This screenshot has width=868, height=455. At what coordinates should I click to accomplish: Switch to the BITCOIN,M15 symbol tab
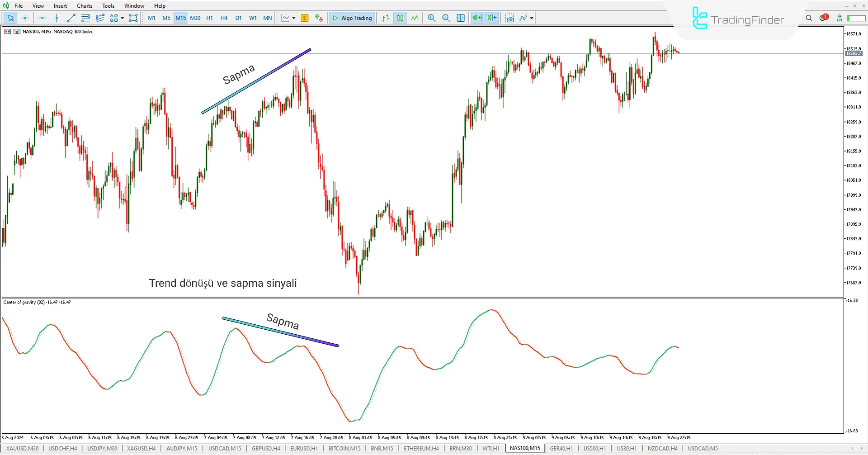click(x=344, y=448)
